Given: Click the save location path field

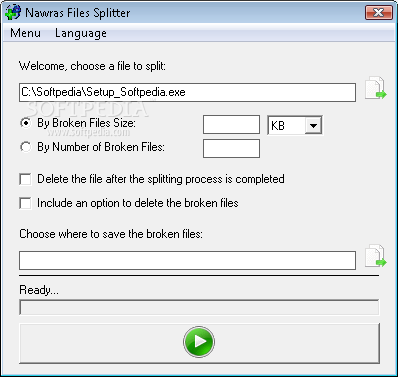Looking at the screenshot, I should point(187,260).
